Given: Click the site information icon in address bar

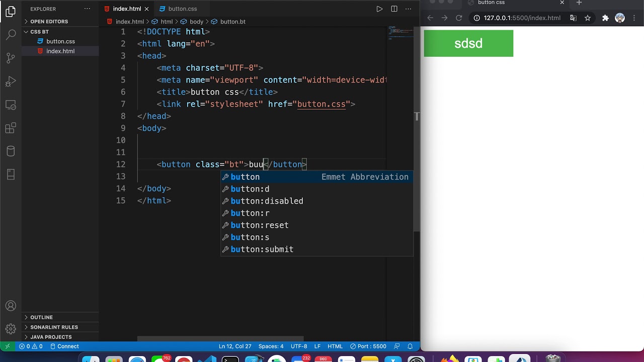Looking at the screenshot, I should click(476, 18).
